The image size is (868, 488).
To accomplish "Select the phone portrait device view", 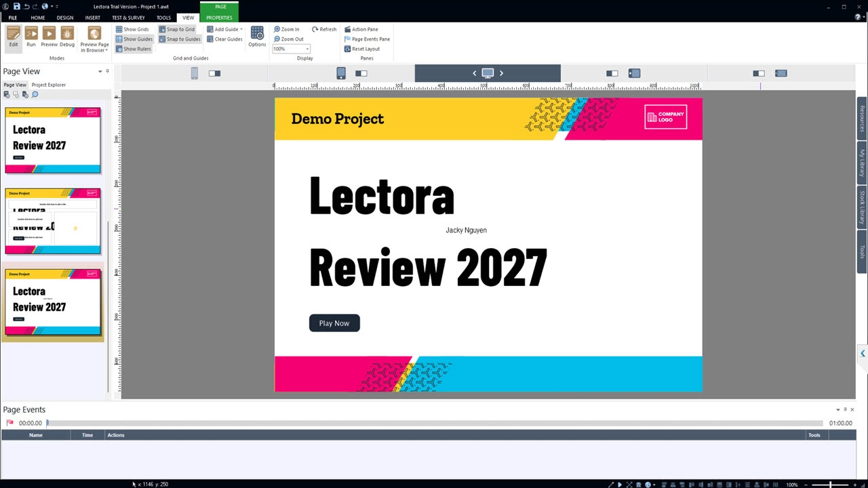I will [x=195, y=73].
